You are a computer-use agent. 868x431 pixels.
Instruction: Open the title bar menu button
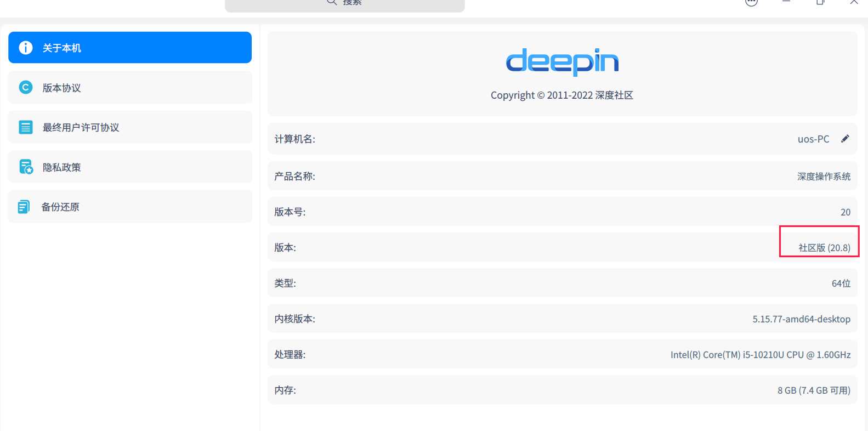pos(751,2)
